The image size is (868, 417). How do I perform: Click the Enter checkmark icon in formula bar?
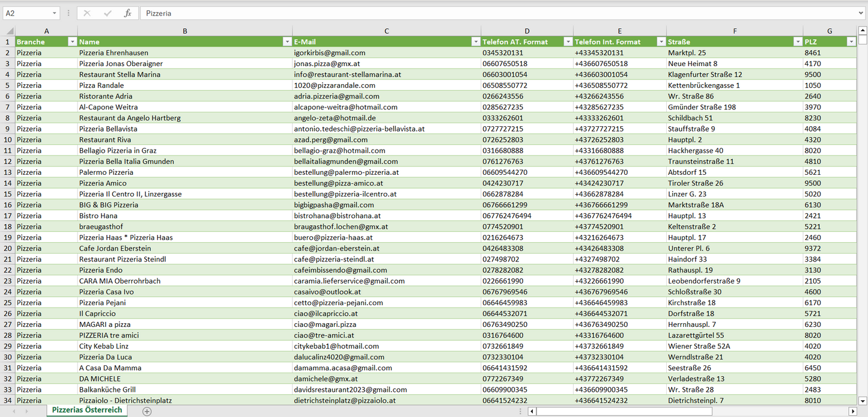[x=108, y=13]
